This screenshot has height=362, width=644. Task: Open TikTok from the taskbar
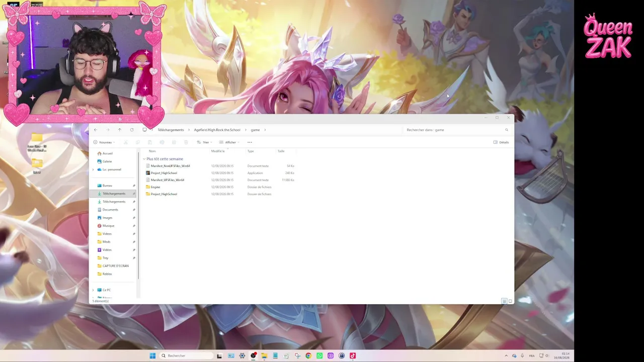(353, 356)
